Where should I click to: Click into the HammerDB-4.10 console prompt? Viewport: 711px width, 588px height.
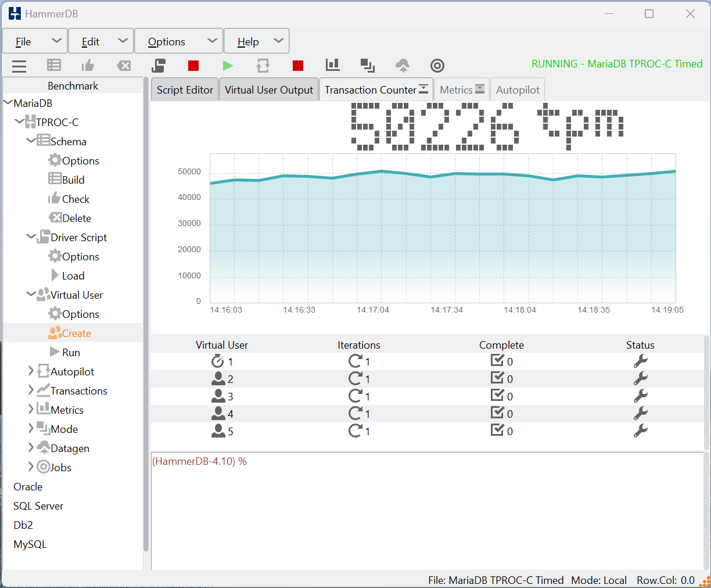tap(199, 461)
